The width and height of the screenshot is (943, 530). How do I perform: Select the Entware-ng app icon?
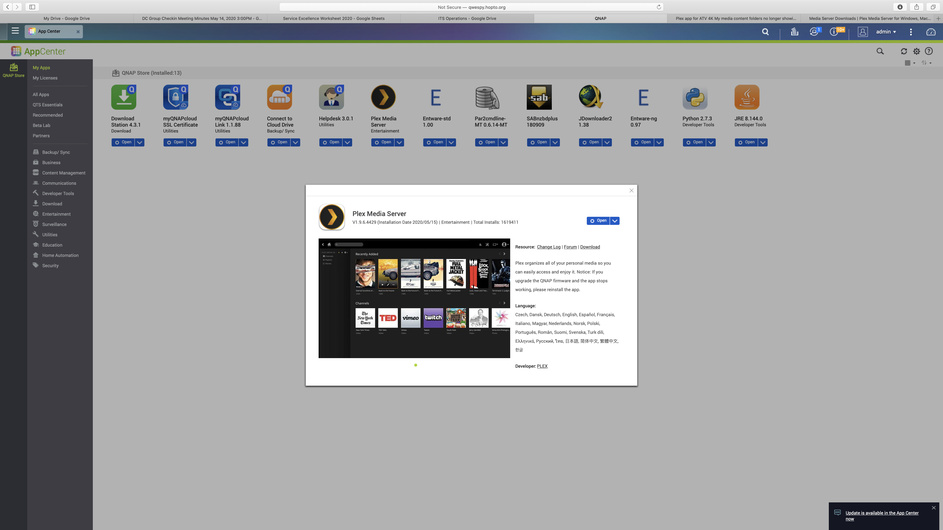pos(643,97)
